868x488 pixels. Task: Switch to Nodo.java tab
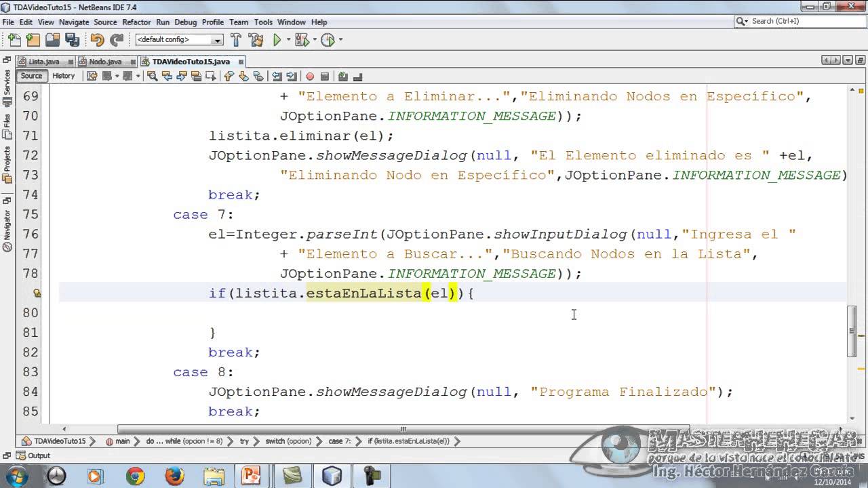coord(105,62)
